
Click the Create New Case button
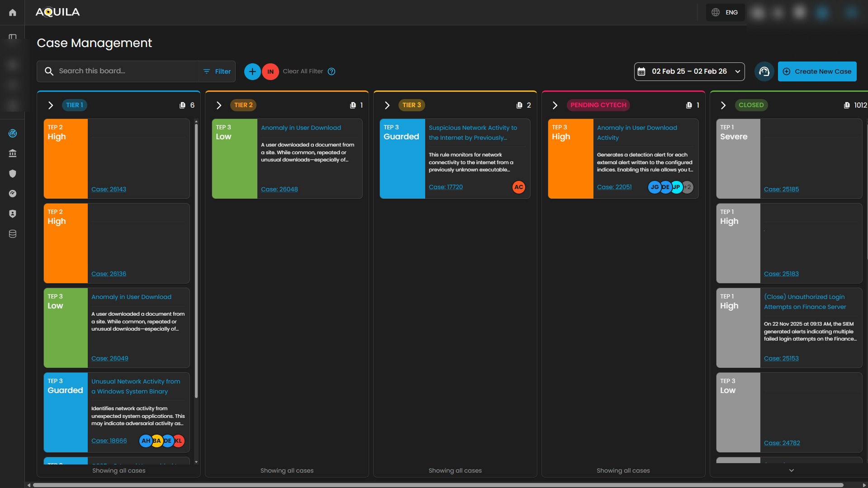[817, 71]
